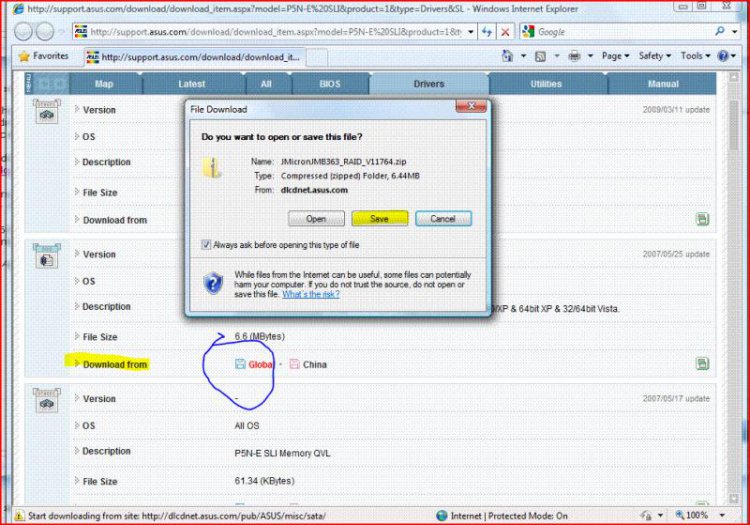Close the File Download dialog
Image resolution: width=750 pixels, height=525 pixels.
(x=471, y=106)
